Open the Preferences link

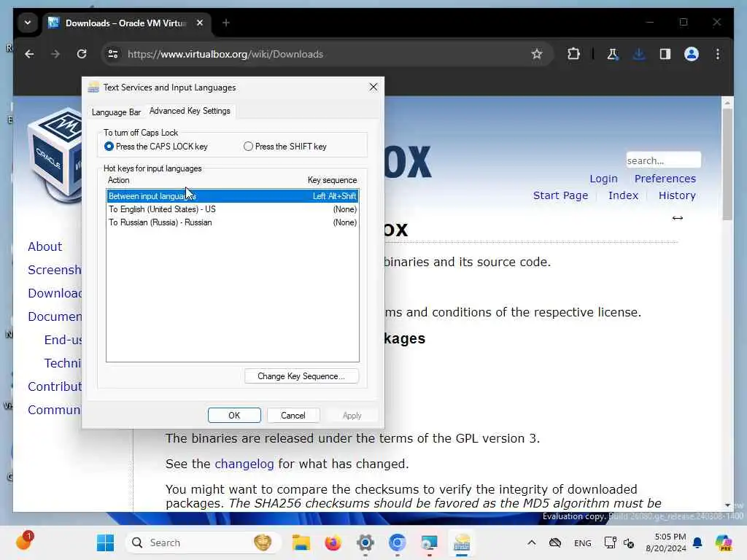coord(665,179)
